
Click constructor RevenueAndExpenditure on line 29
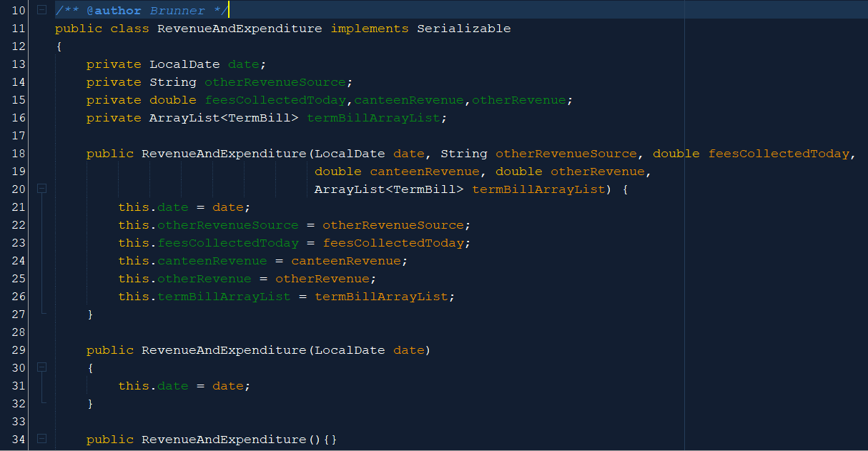[224, 350]
